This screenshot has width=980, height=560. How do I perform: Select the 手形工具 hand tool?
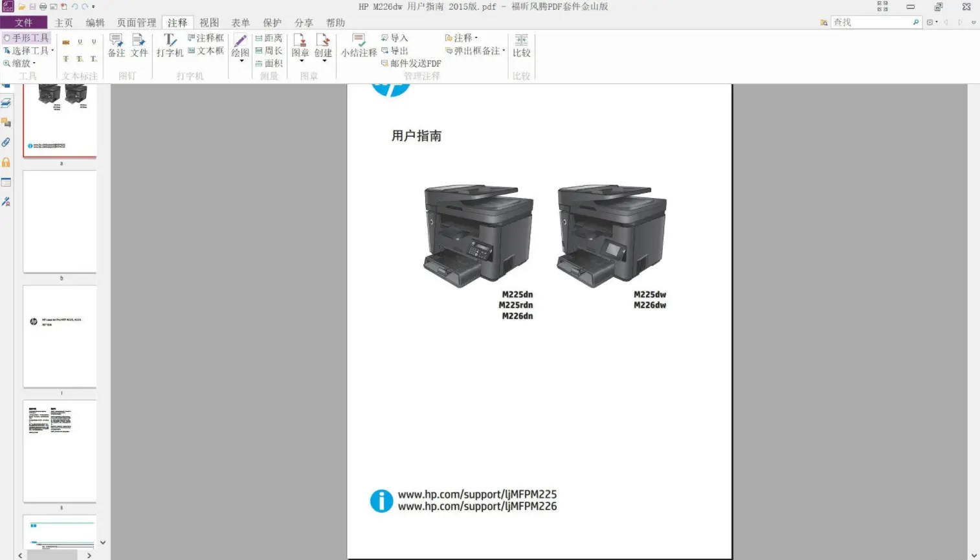coord(26,38)
